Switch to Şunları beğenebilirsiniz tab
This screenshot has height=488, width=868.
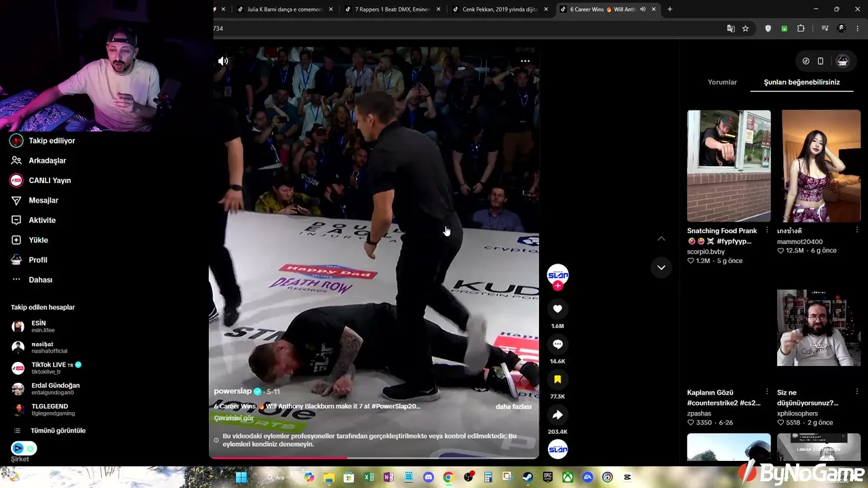(802, 82)
